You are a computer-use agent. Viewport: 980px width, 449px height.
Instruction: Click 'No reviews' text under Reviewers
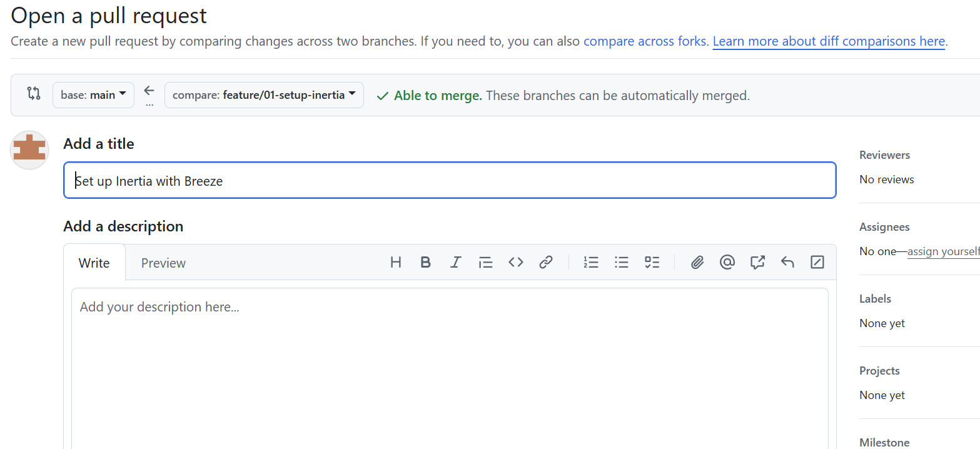(887, 179)
